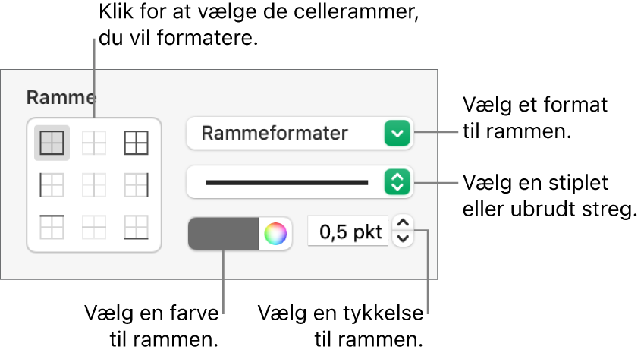
Task: Select the bottom border icon
Action: tap(137, 226)
